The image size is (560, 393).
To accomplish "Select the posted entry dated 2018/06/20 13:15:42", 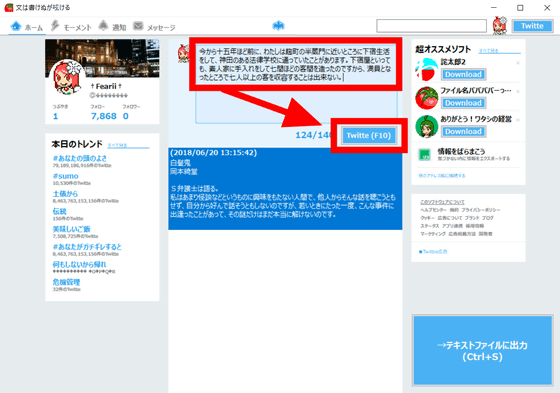I will pyautogui.click(x=285, y=188).
